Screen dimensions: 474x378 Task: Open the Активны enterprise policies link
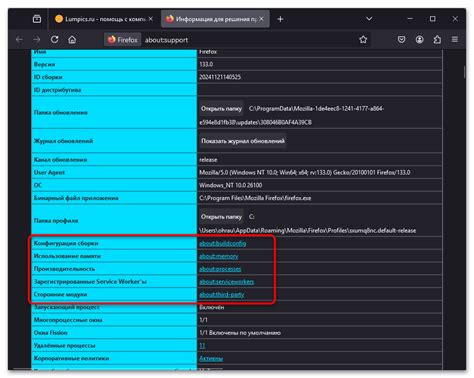pos(211,358)
